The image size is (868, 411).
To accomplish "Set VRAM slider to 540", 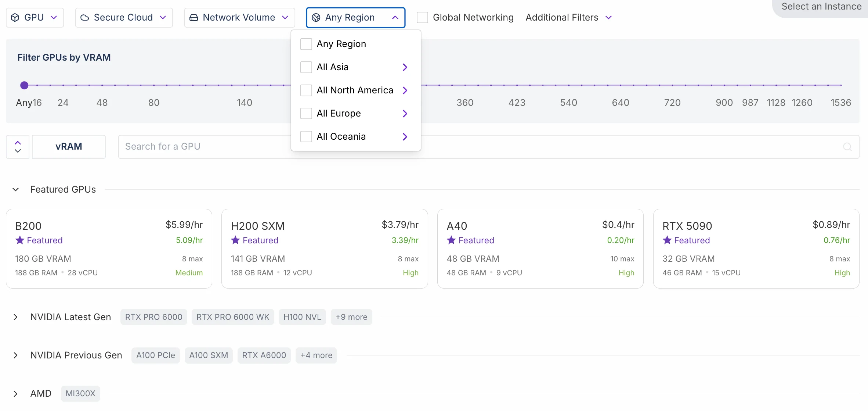I will pyautogui.click(x=569, y=86).
